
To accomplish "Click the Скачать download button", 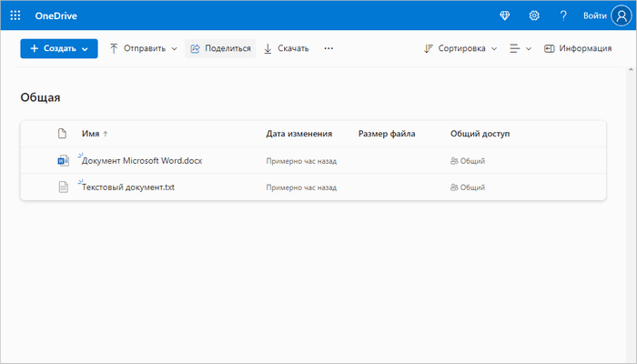I will tap(286, 48).
